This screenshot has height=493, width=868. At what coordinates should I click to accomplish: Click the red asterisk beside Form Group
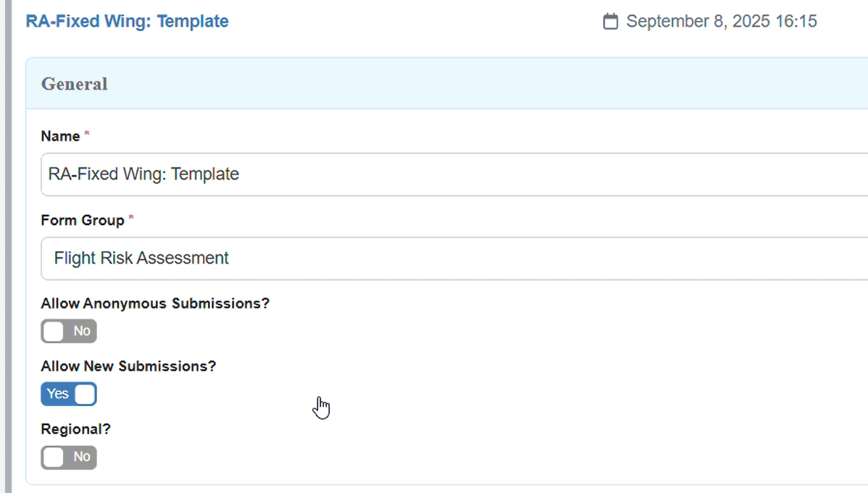tap(131, 219)
